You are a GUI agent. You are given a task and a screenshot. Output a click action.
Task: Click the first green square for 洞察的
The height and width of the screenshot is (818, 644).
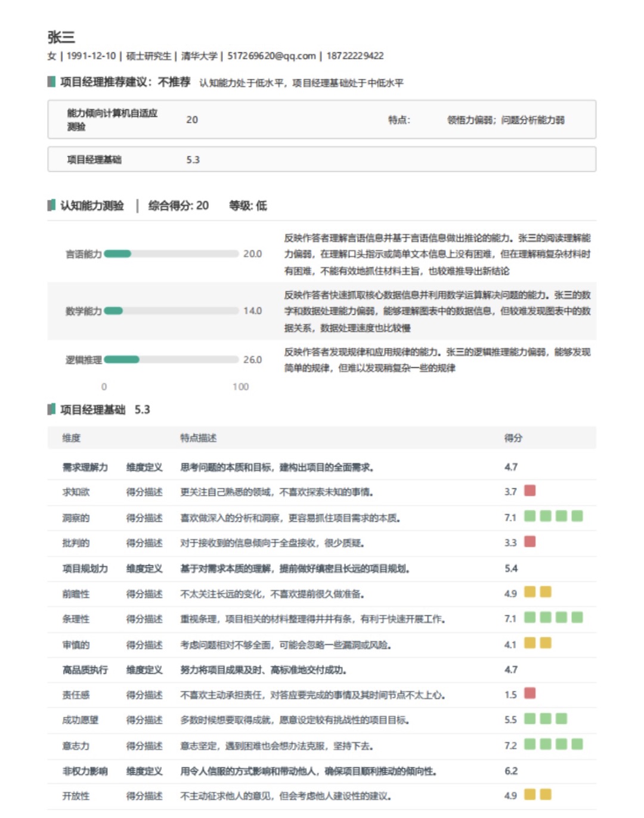coord(530,517)
